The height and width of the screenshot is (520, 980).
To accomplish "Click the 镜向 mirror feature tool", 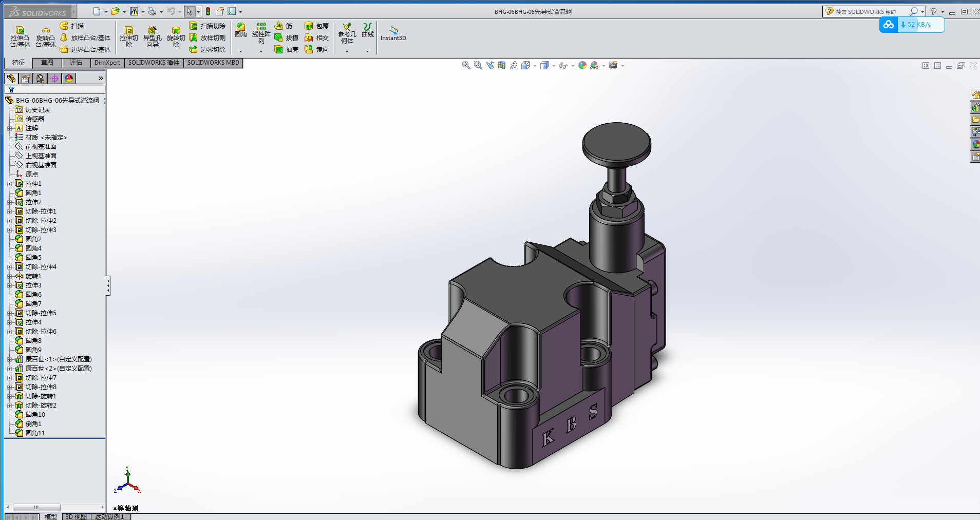I will (316, 50).
